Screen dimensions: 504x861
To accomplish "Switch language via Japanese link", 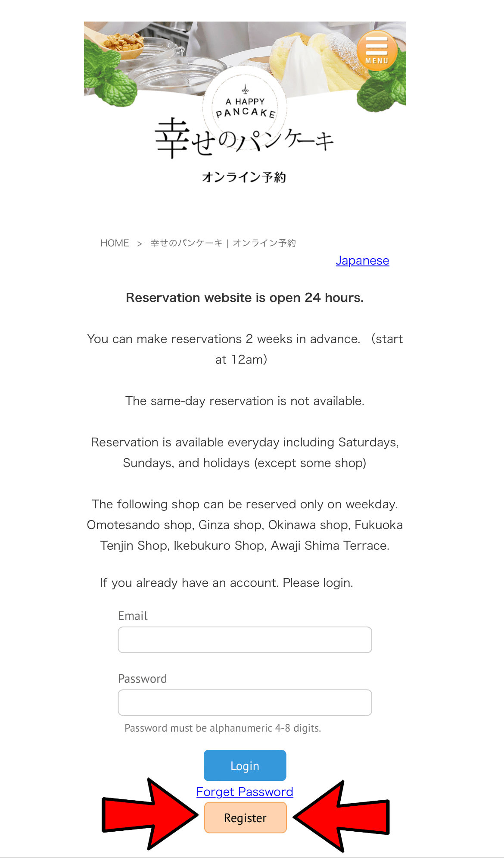I will 362,261.
